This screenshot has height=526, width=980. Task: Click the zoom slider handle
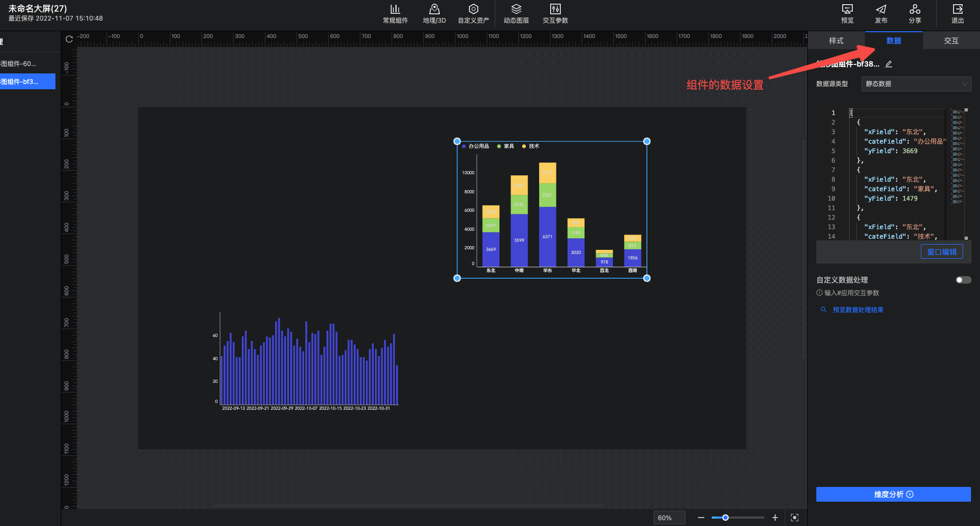[x=725, y=518]
